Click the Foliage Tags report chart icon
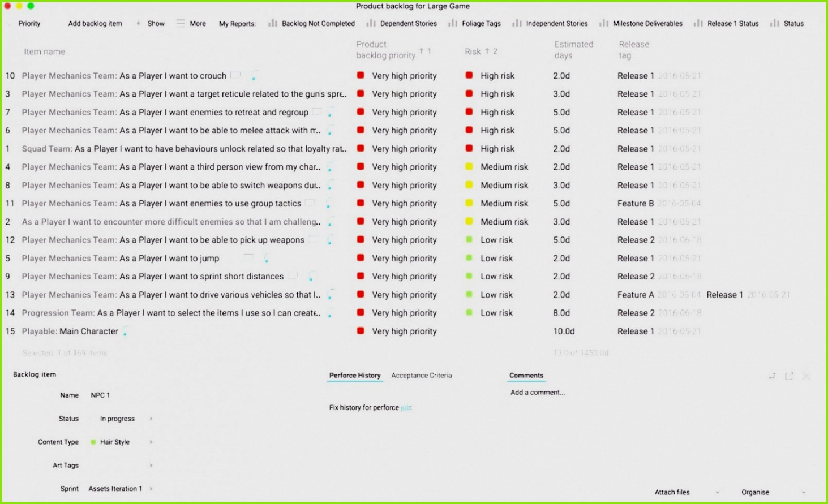 coord(453,23)
